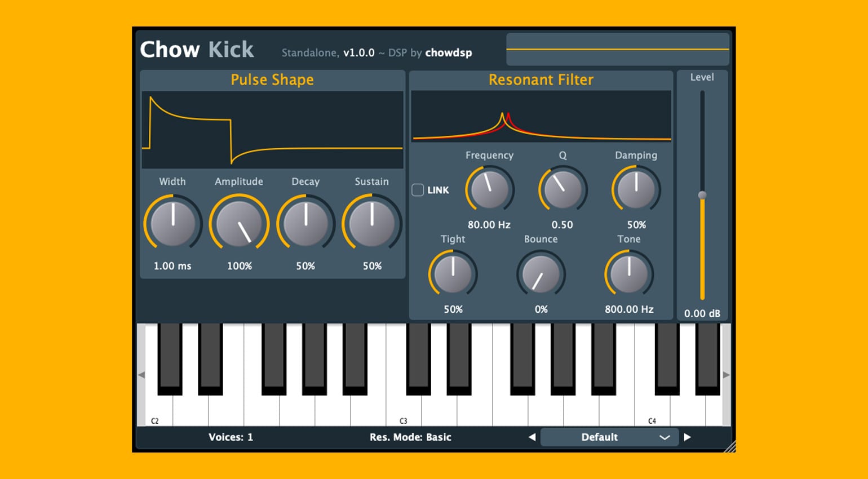
Task: Click the Tone knob
Action: coord(629,274)
